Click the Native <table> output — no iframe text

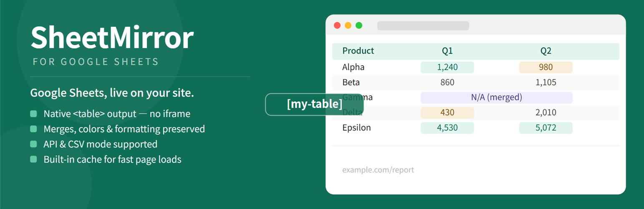117,114
